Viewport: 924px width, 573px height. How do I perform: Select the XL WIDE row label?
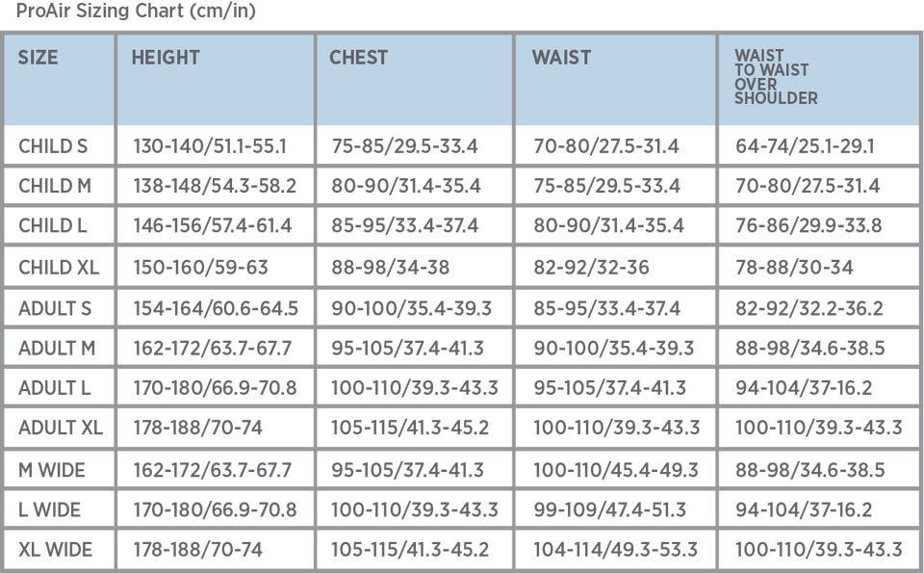(x=55, y=550)
